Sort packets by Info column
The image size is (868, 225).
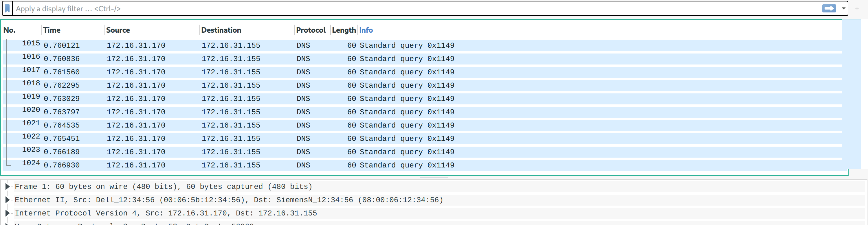(366, 30)
